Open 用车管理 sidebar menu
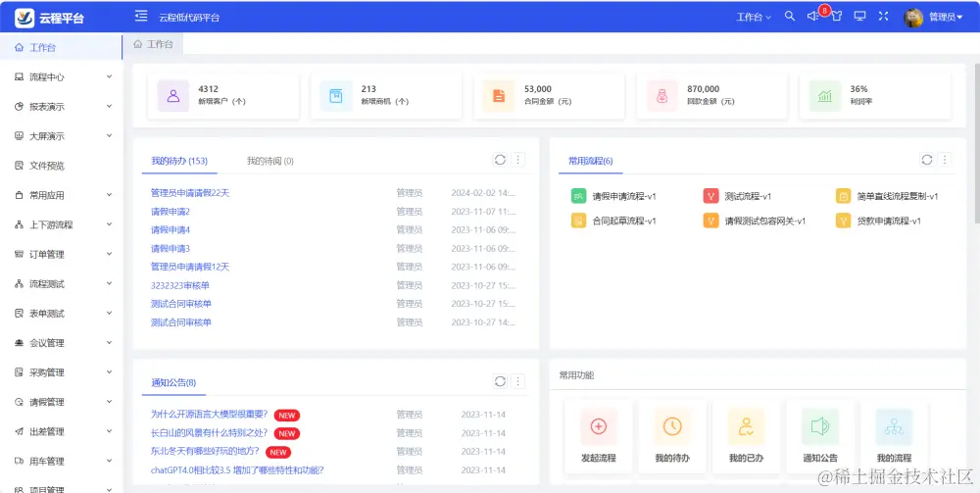Viewport: 980px width, 493px height. click(x=61, y=461)
